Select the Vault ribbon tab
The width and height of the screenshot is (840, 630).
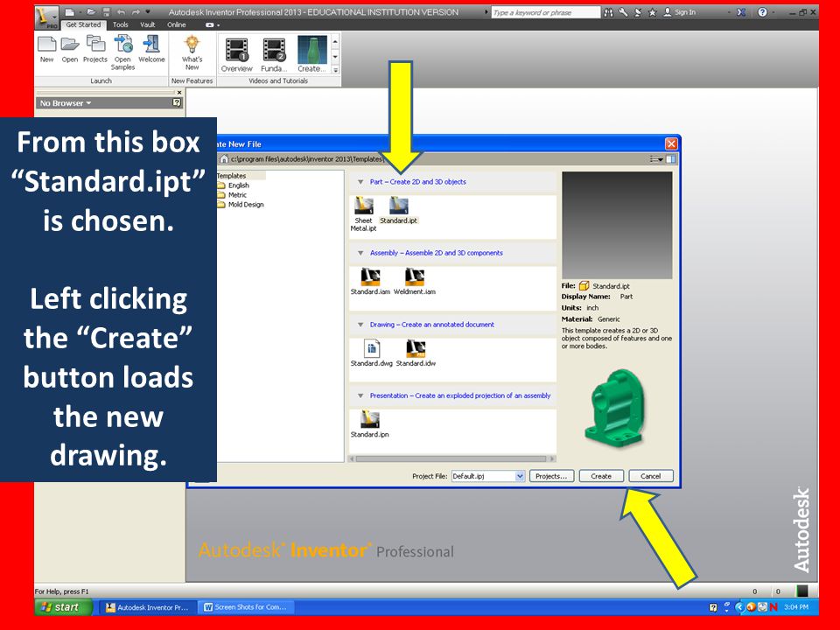tap(147, 24)
